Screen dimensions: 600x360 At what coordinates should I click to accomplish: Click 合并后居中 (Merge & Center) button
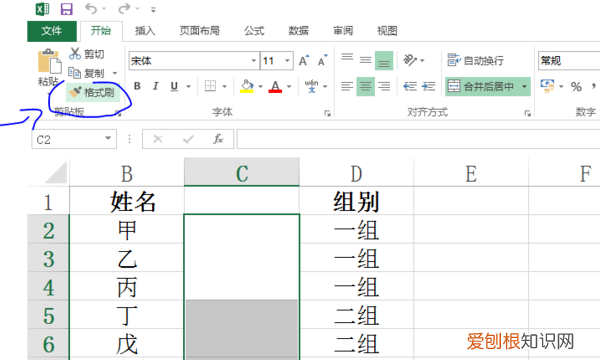coord(481,87)
